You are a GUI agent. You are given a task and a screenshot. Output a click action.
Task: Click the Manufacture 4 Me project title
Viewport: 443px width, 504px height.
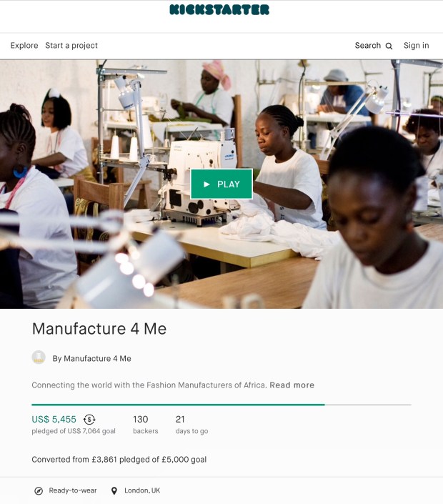(x=99, y=329)
